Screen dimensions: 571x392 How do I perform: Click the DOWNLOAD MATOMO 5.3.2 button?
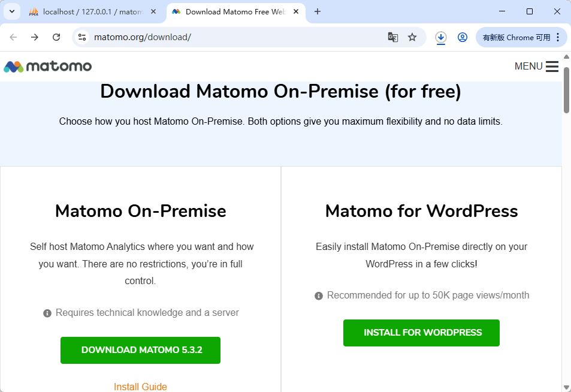point(141,350)
